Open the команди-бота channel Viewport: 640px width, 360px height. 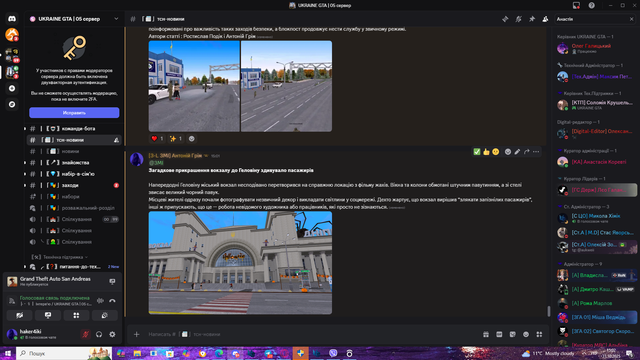73,129
